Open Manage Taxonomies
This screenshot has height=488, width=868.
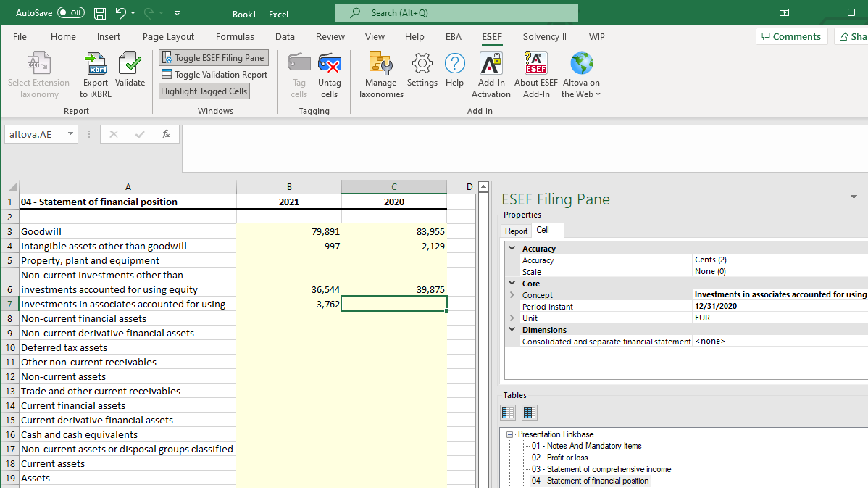click(381, 75)
